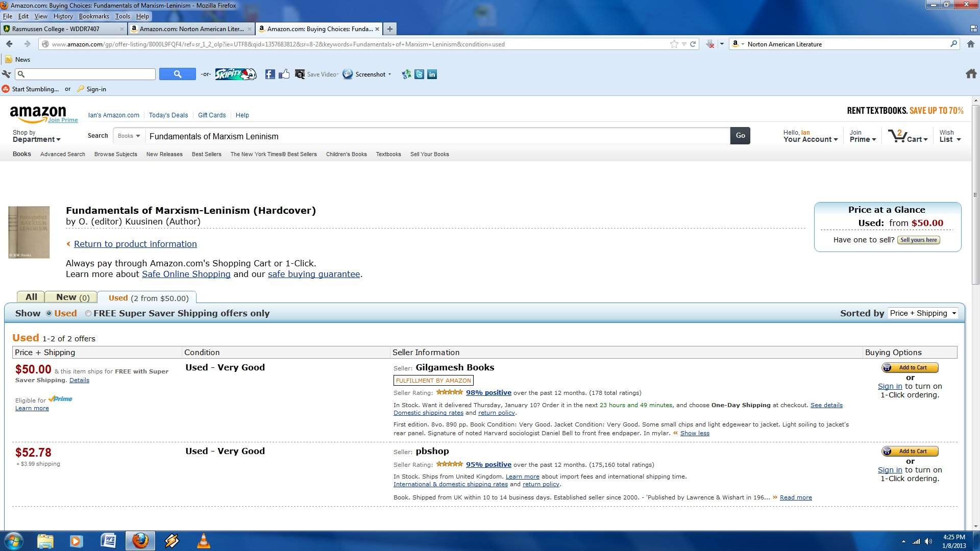Select the Used radio button
The image size is (980, 551).
(49, 314)
